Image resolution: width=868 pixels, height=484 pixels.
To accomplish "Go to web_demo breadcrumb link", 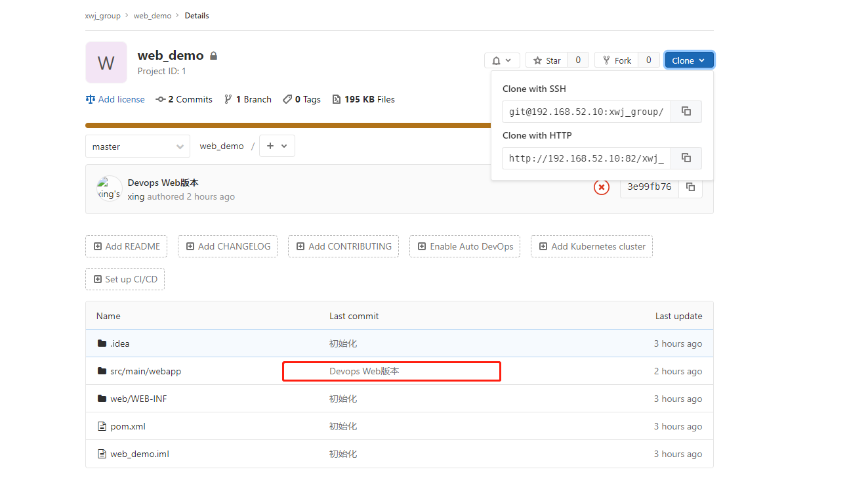I will (x=152, y=16).
